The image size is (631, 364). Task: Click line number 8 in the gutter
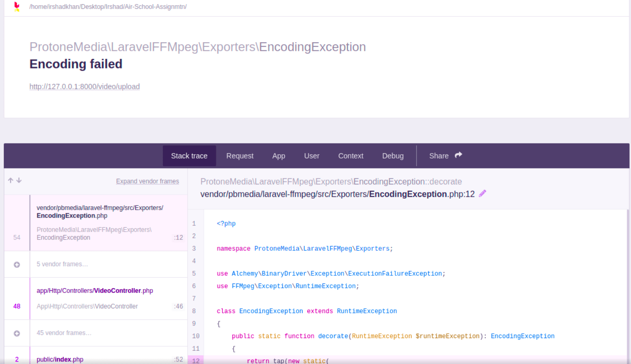coord(194,311)
